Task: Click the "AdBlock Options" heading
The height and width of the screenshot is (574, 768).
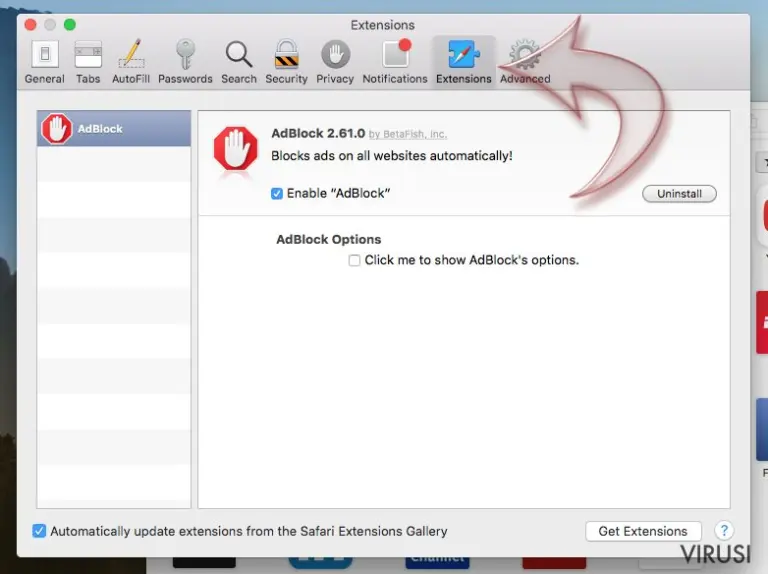Action: click(329, 239)
